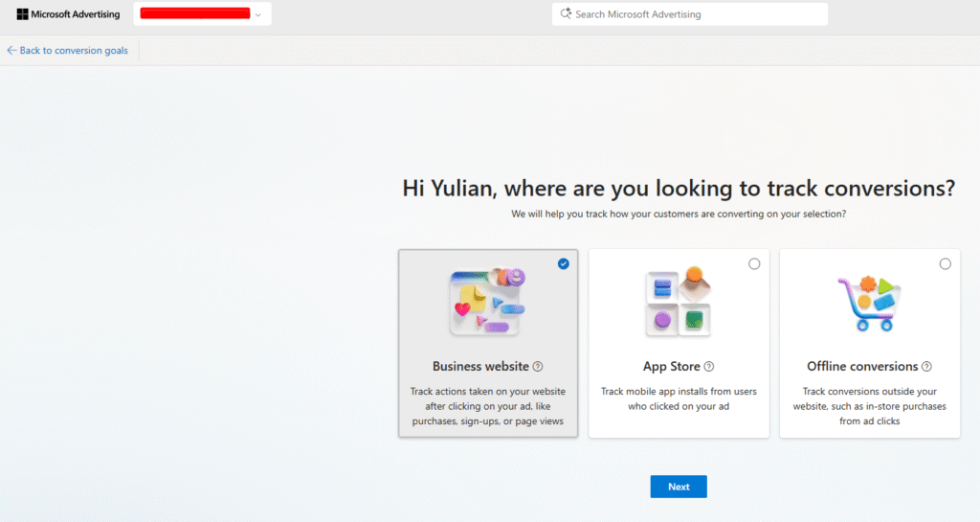
Task: Click the App Store tiles illustration
Action: click(679, 302)
